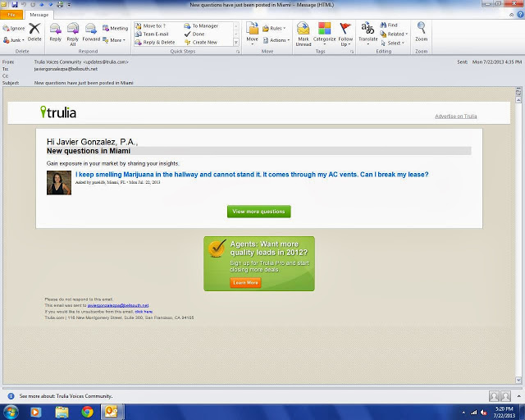Click the Zoom magnifier icon
525x420 pixels.
(x=421, y=32)
